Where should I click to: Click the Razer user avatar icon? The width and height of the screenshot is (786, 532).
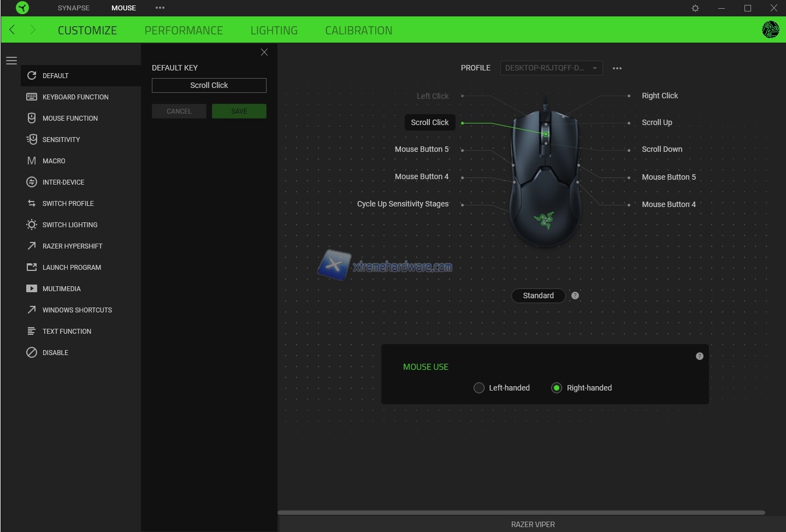pyautogui.click(x=770, y=29)
